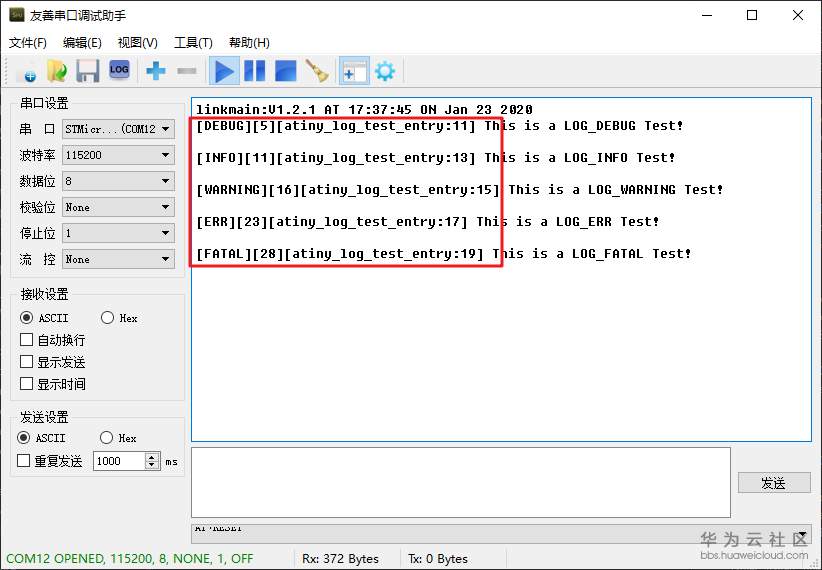Screen dimensions: 822x570
Task: Click the new file toolbar icon
Action: click(26, 71)
